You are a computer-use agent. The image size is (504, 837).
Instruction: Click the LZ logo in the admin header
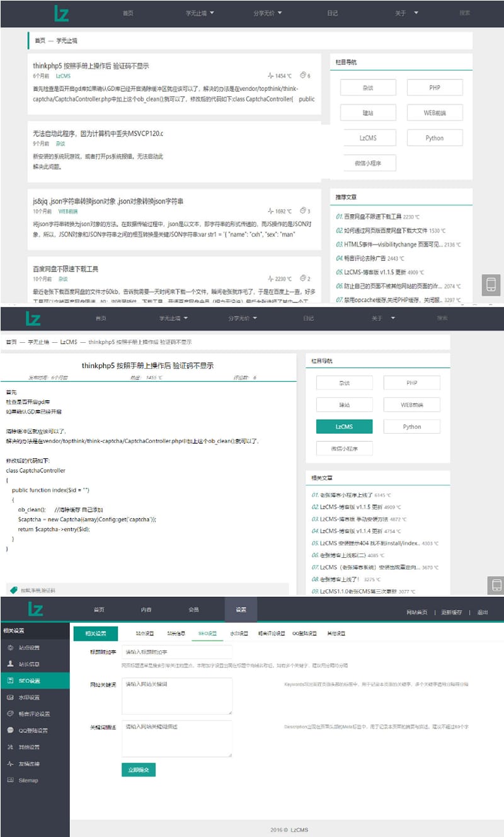click(38, 609)
